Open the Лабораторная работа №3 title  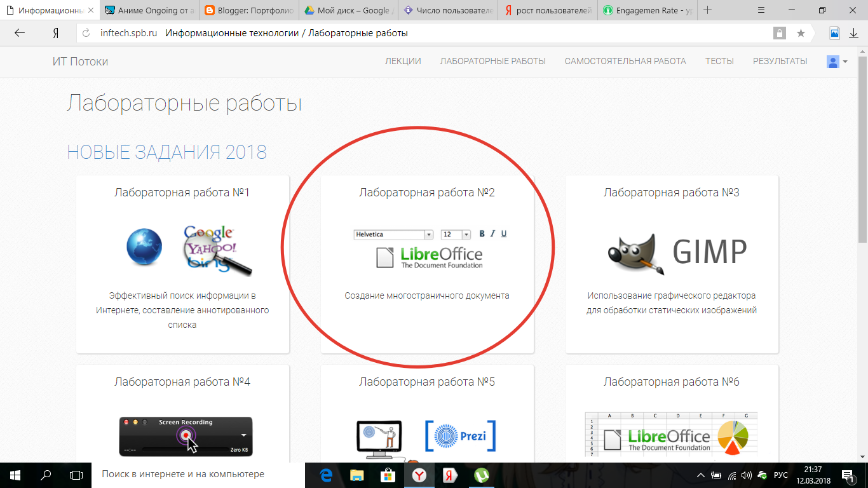coord(672,192)
